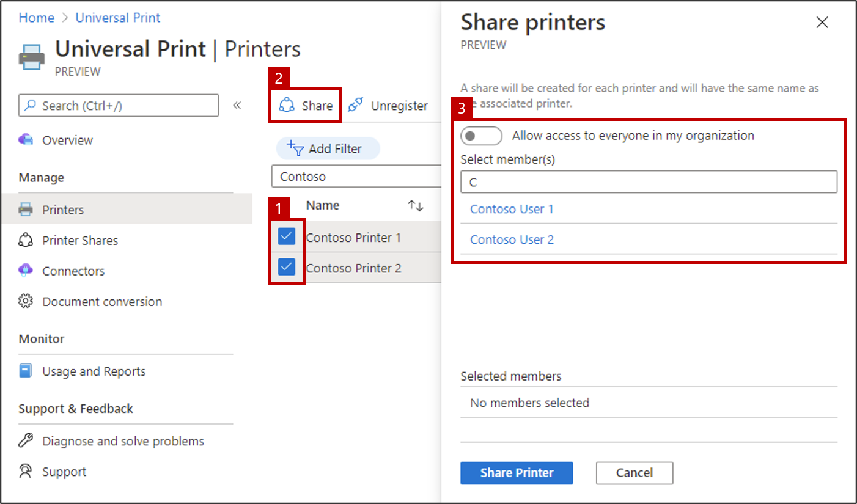Viewport: 857px width, 504px height.
Task: Go to Universal Print breadcrumb link
Action: (118, 18)
